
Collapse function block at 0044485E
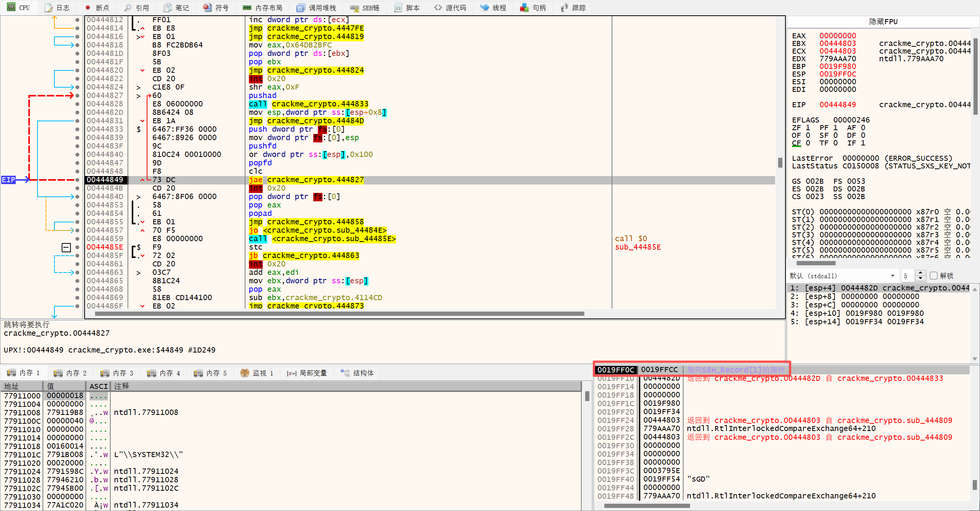(66, 247)
